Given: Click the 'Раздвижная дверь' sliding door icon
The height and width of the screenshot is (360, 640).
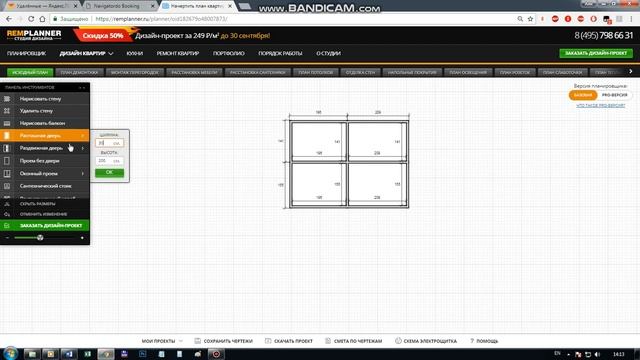Looking at the screenshot, I should tap(7, 148).
